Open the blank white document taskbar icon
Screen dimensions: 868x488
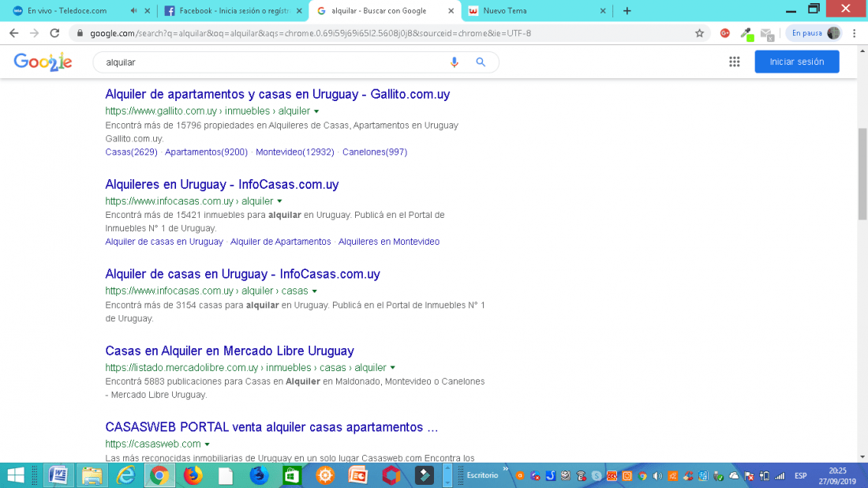226,475
